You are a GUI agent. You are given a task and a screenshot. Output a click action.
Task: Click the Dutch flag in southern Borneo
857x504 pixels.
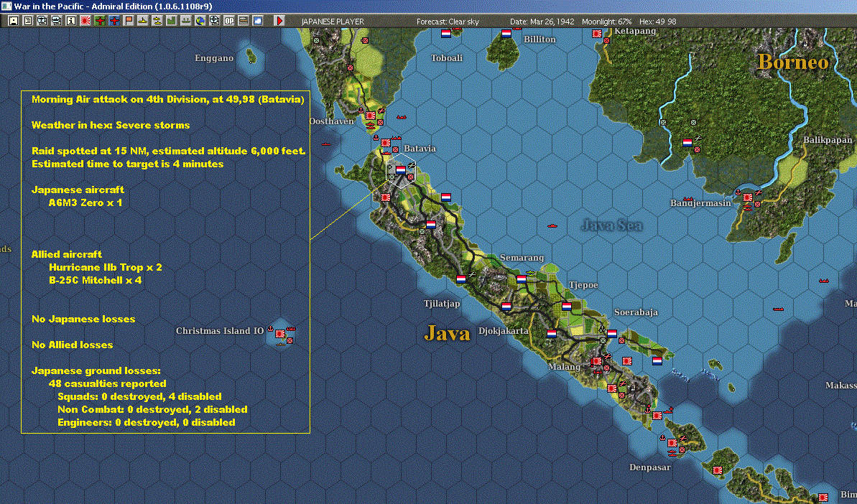[687, 143]
